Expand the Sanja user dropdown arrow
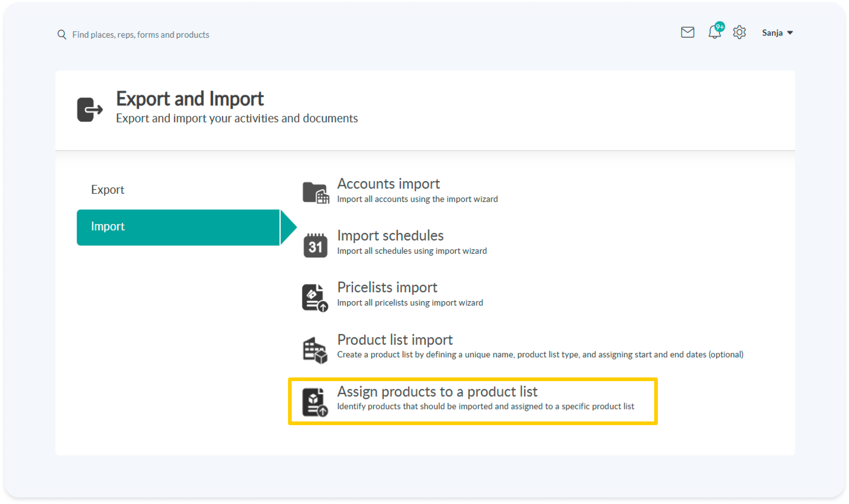This screenshot has height=504, width=849. 790,33
